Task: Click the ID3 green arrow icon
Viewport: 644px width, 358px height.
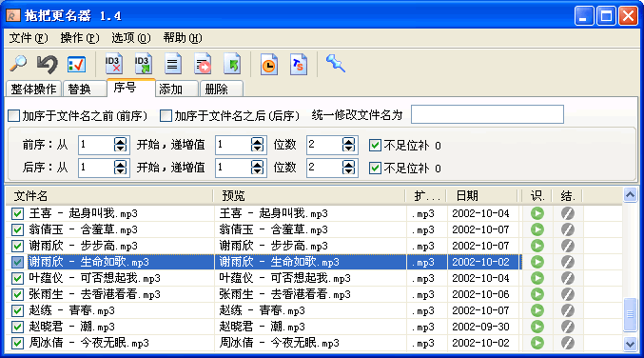Action: (144, 64)
